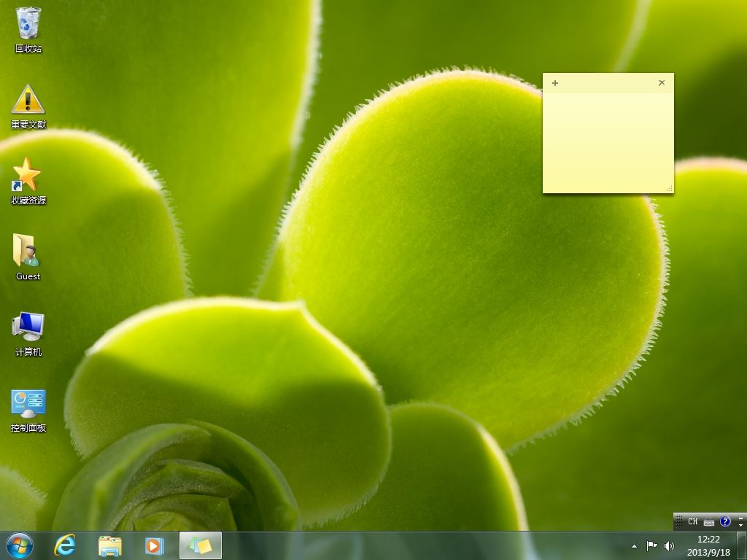Select the 计算机 computer icon
The width and height of the screenshot is (747, 560).
(x=28, y=333)
